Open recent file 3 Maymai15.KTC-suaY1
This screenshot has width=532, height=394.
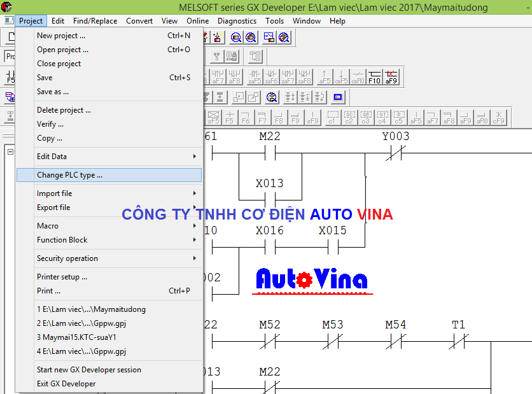point(109,337)
